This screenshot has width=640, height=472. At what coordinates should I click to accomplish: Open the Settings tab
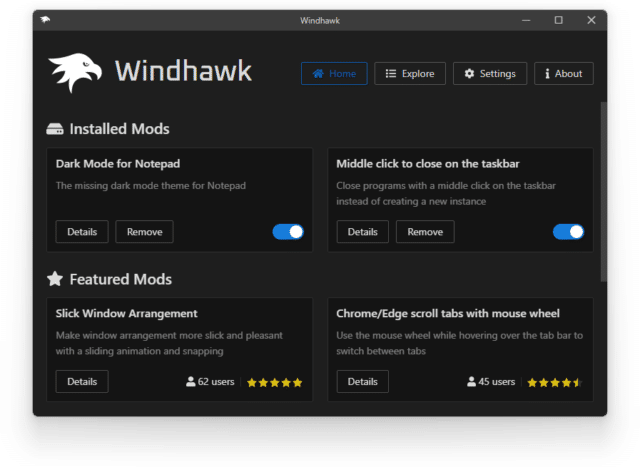(490, 73)
